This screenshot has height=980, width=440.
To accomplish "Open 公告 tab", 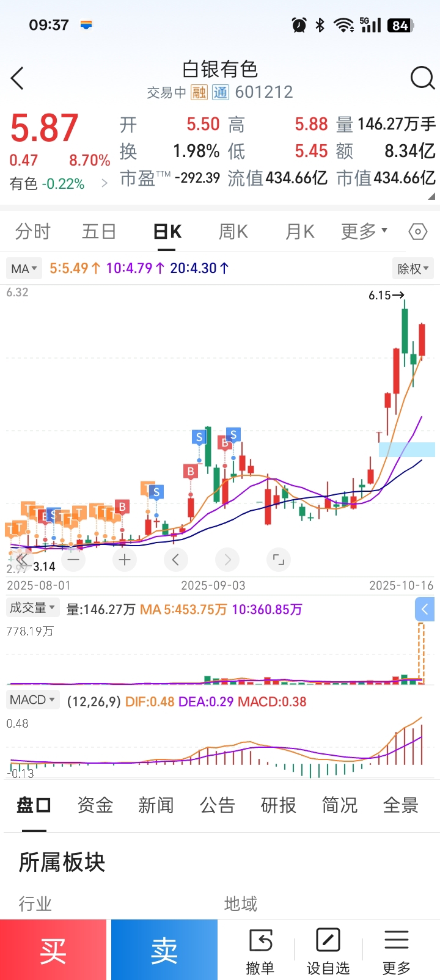I will (x=218, y=805).
